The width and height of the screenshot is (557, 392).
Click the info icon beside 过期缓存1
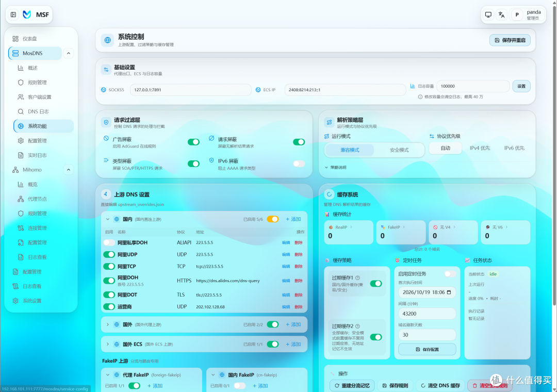[x=358, y=278]
